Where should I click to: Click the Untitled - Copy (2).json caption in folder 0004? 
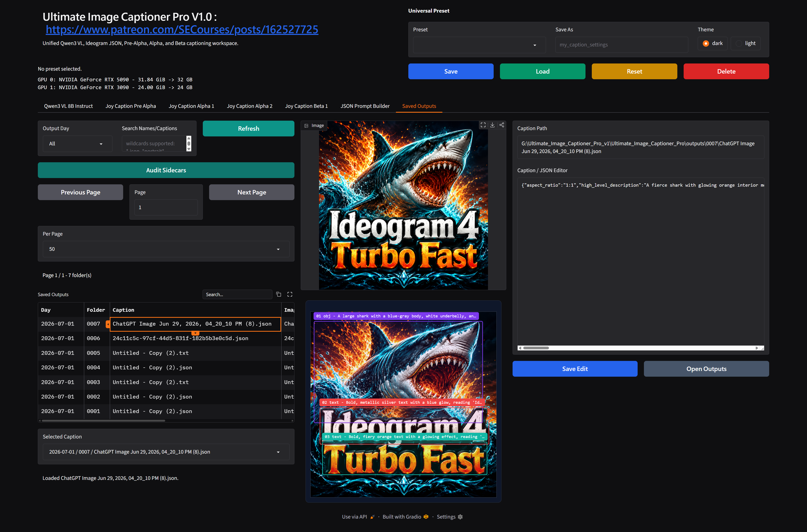tap(195, 367)
